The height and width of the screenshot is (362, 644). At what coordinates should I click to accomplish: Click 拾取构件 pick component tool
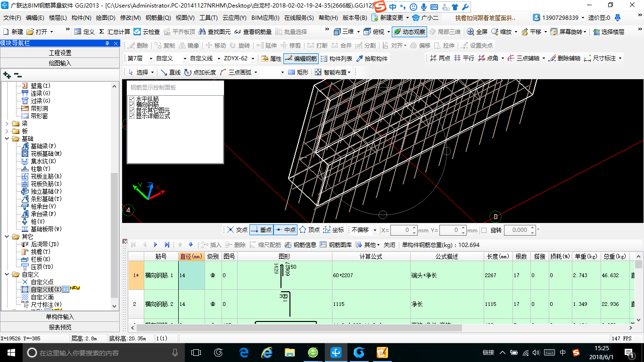(x=372, y=59)
